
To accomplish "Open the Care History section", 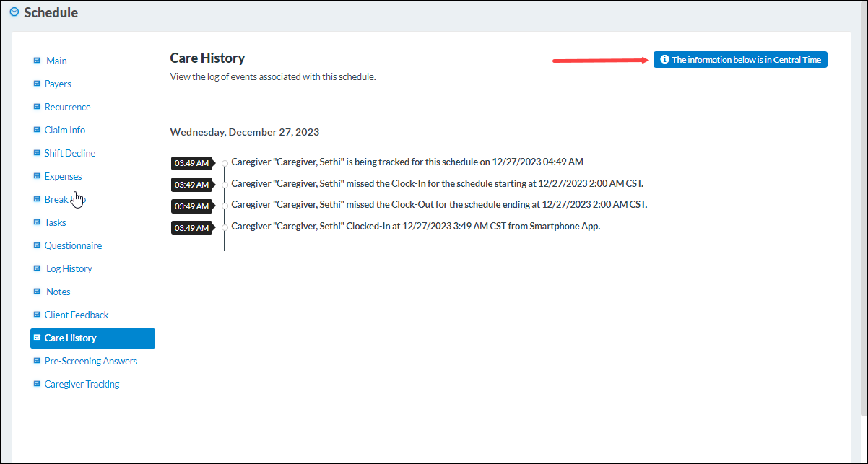I will tap(69, 338).
